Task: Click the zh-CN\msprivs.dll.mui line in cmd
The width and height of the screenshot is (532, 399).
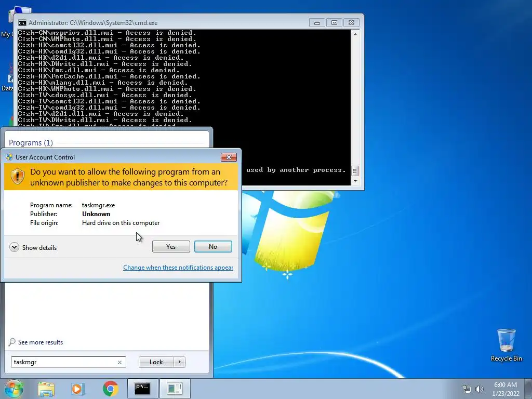Action: pos(107,33)
